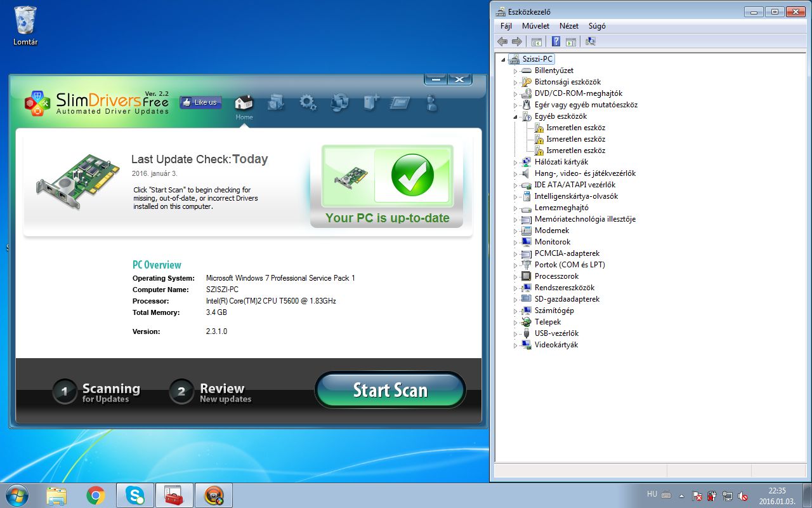Expand the IDE ATA/ATAPI vezérlők category
The height and width of the screenshot is (508, 812).
click(x=515, y=185)
